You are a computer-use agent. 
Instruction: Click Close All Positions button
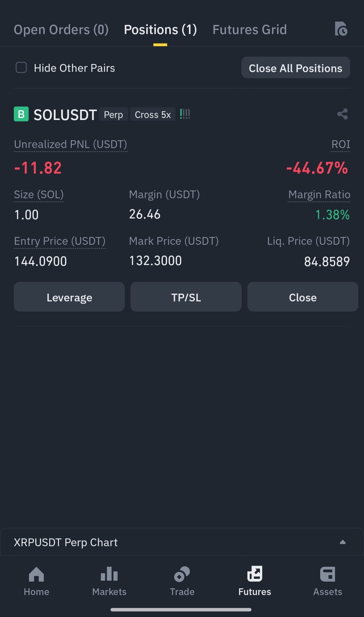coord(296,68)
